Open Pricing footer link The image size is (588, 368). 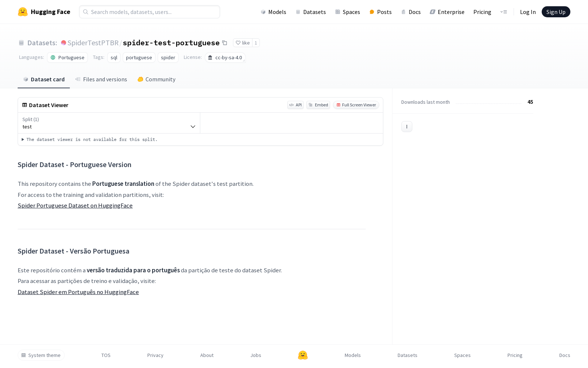coord(515,355)
